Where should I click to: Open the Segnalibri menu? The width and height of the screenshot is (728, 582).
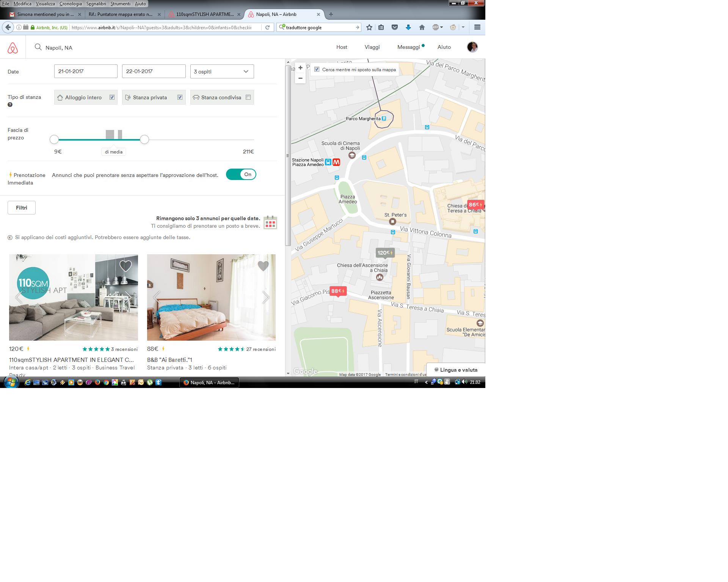pos(96,3)
